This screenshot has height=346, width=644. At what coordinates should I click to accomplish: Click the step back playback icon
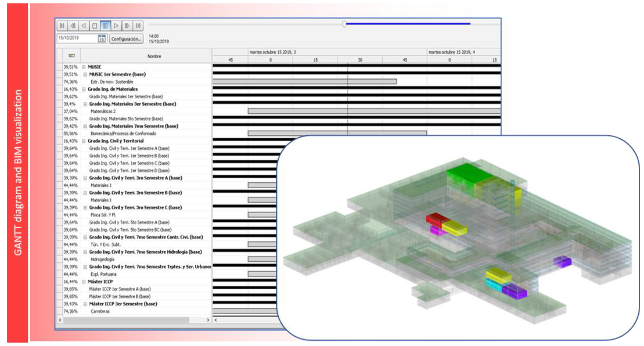pyautogui.click(x=73, y=26)
